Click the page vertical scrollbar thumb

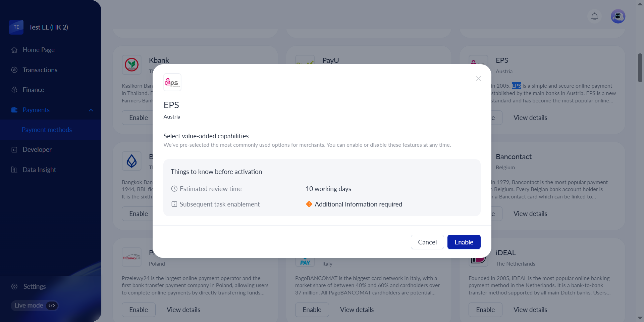640,67
